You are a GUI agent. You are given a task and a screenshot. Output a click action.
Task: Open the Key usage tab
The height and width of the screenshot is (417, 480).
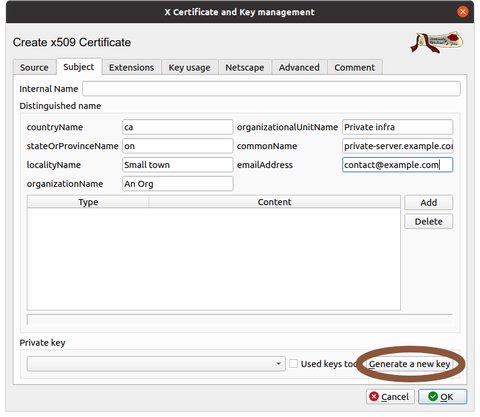tap(189, 67)
